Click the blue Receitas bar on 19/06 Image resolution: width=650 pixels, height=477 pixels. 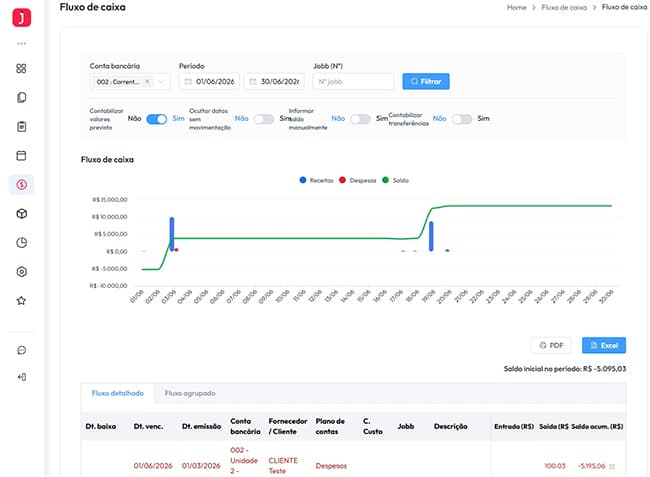pos(431,236)
